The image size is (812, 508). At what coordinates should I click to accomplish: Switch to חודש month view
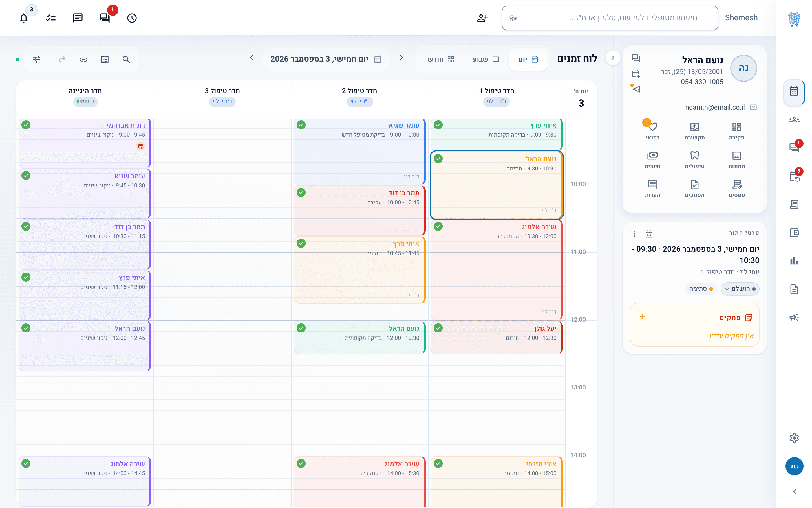pos(441,60)
